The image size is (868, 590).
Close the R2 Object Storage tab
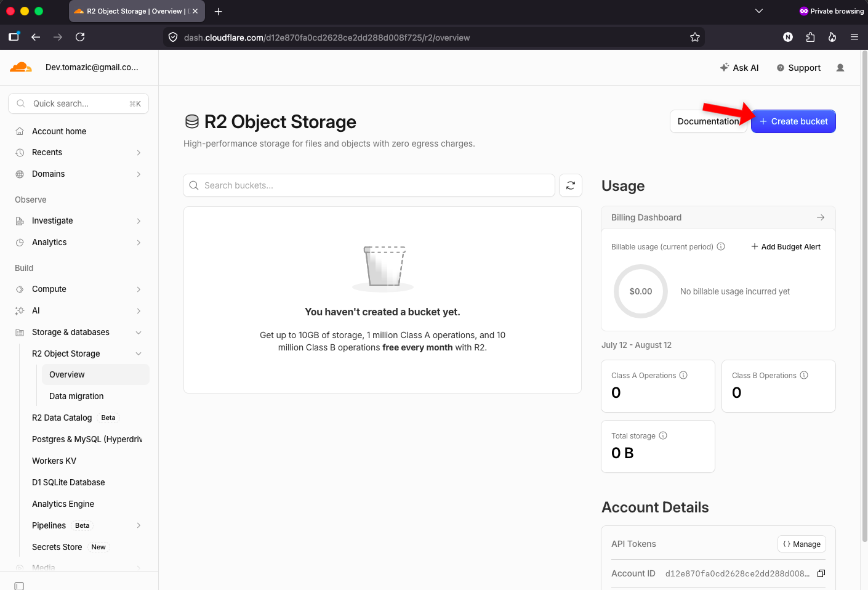pos(195,11)
